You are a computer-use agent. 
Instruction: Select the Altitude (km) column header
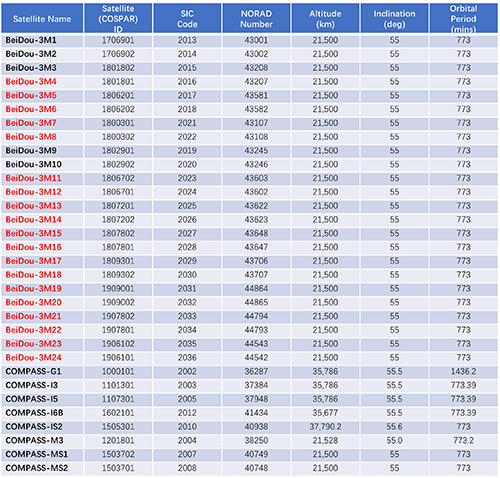[325, 19]
